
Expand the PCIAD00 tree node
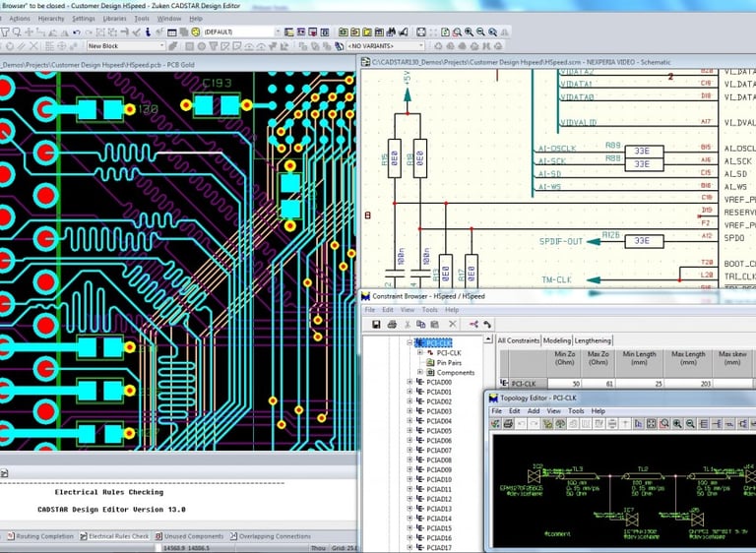pos(409,383)
